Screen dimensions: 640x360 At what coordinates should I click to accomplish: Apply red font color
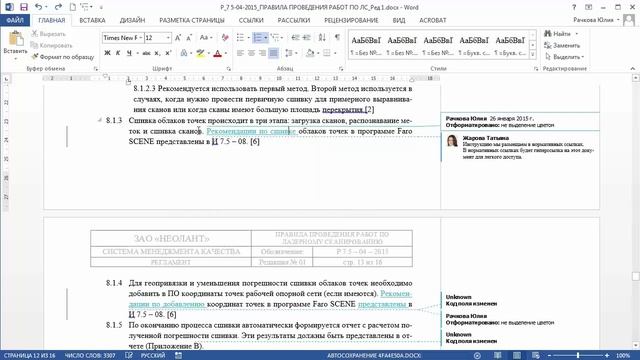click(218, 53)
